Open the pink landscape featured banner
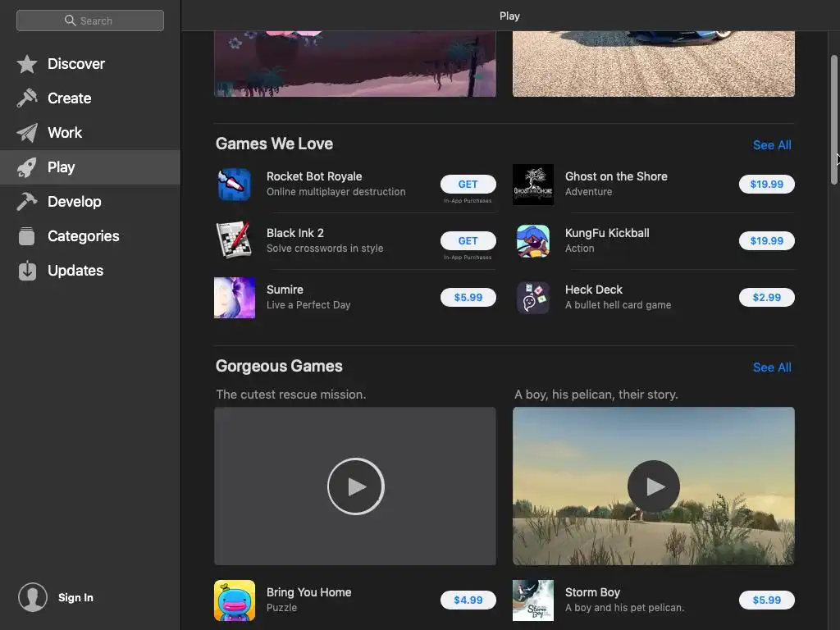The height and width of the screenshot is (630, 840). tap(354, 64)
